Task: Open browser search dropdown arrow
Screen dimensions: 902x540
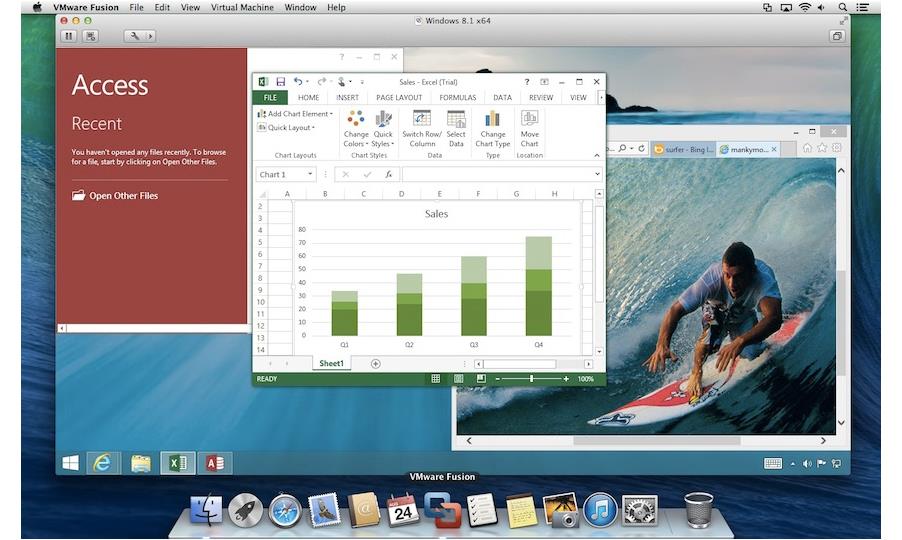Action: 631,148
